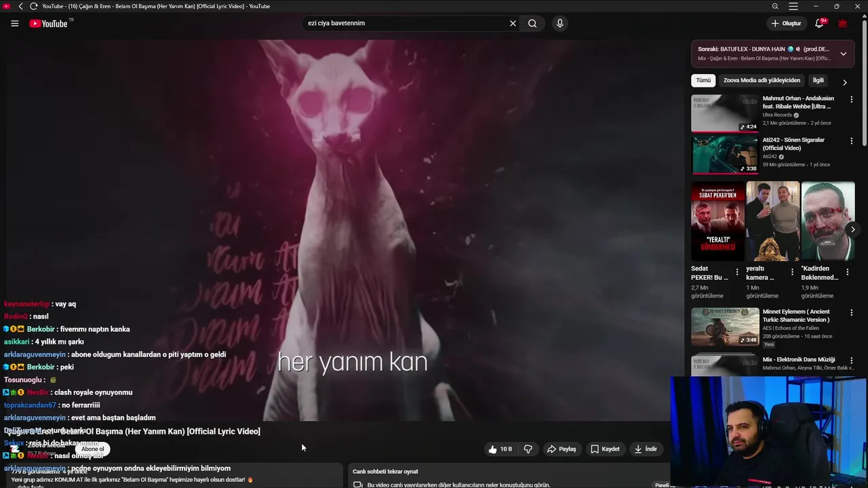
Task: Select the İlgili filter chip
Action: coord(818,80)
